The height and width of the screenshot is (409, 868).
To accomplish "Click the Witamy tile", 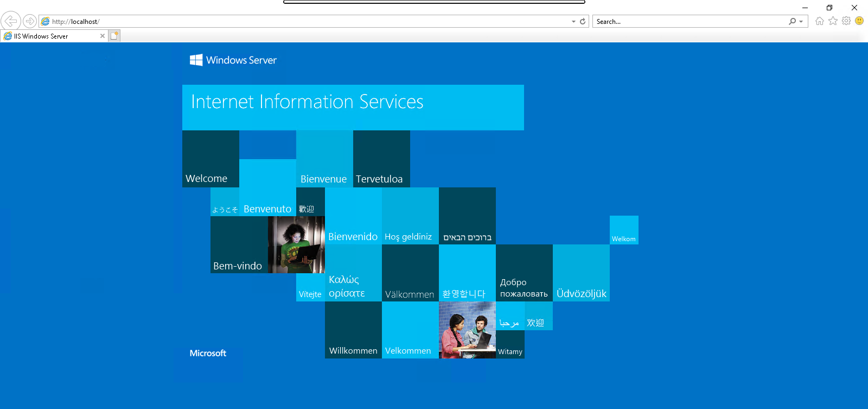I will pos(510,344).
